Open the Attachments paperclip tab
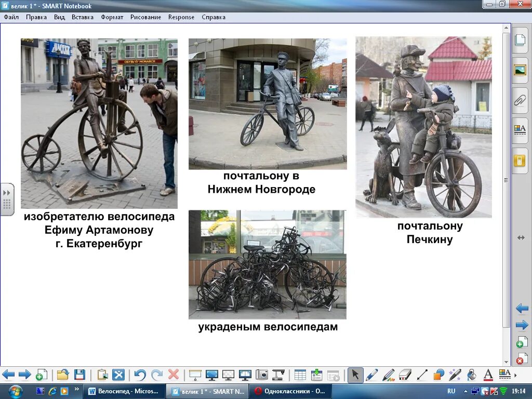The height and width of the screenshot is (399, 532). (x=520, y=100)
